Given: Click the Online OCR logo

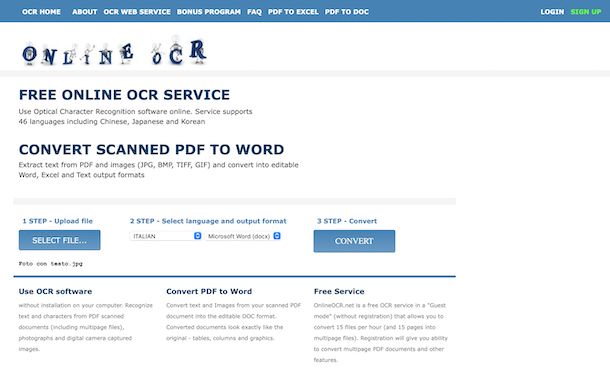Looking at the screenshot, I should pyautogui.click(x=114, y=52).
